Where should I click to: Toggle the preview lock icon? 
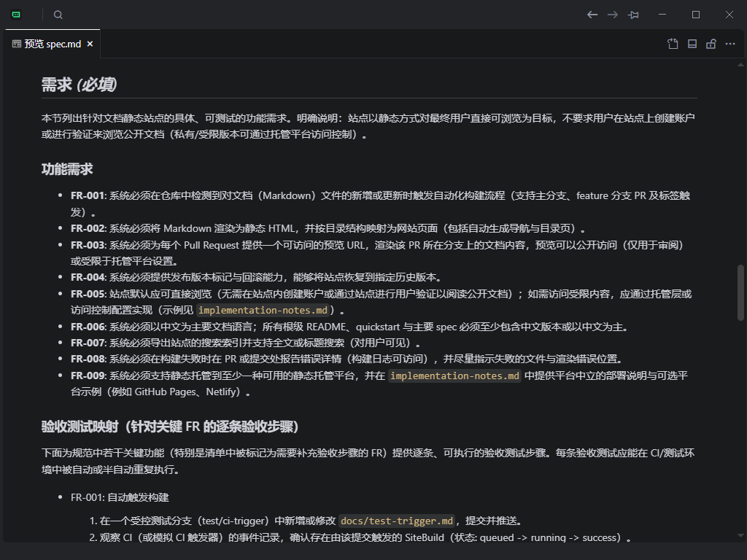(x=711, y=44)
